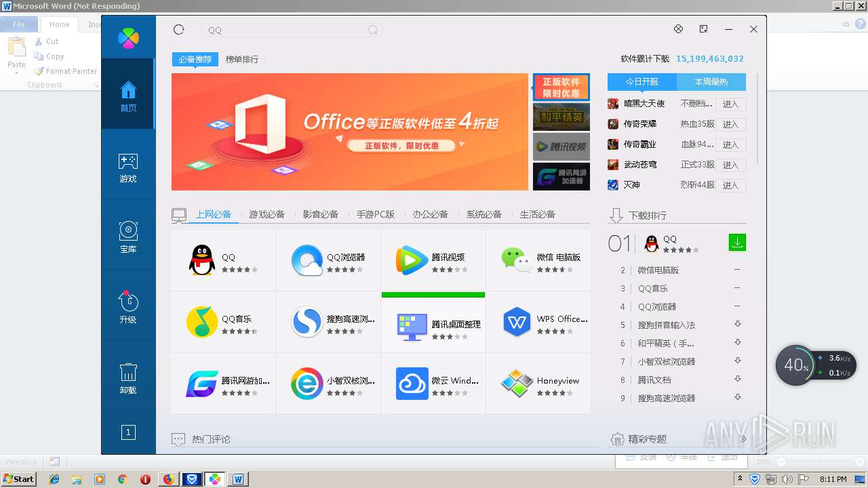Viewport: 868px width, 488px height.
Task: Click download arrow for 小智双核浏览器 ranking row
Action: click(738, 361)
